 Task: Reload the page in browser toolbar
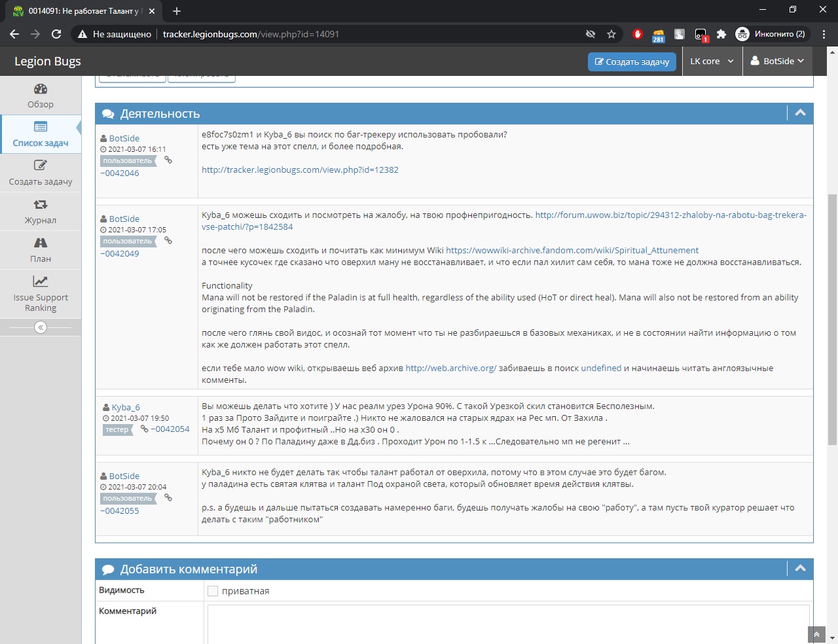(56, 34)
